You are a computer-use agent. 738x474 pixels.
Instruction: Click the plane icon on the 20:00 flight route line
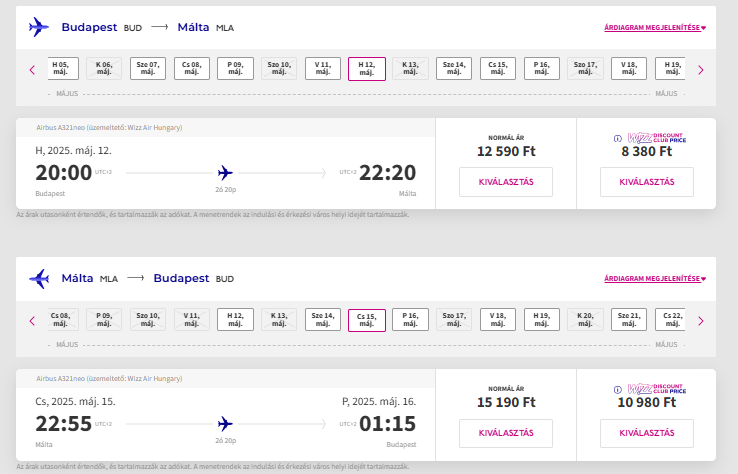coord(225,173)
